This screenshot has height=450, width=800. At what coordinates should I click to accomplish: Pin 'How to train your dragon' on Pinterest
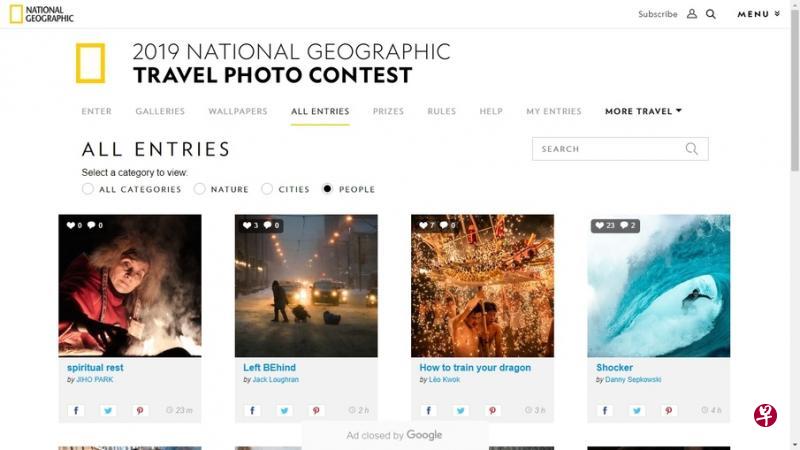pyautogui.click(x=493, y=410)
